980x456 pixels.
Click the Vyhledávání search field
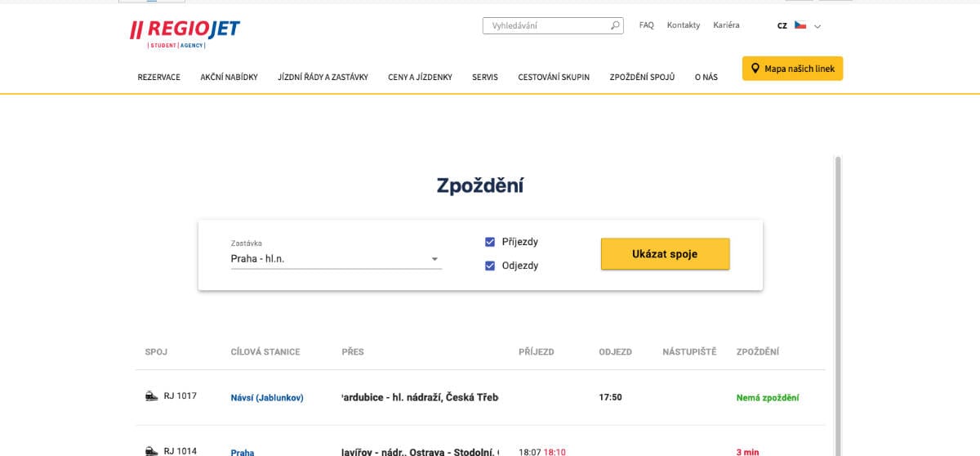(546, 25)
